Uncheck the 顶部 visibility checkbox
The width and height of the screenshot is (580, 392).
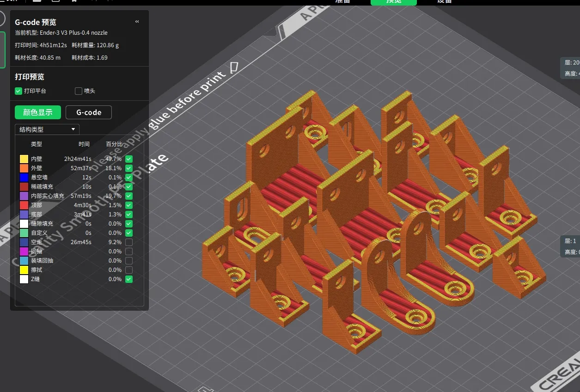(x=129, y=205)
